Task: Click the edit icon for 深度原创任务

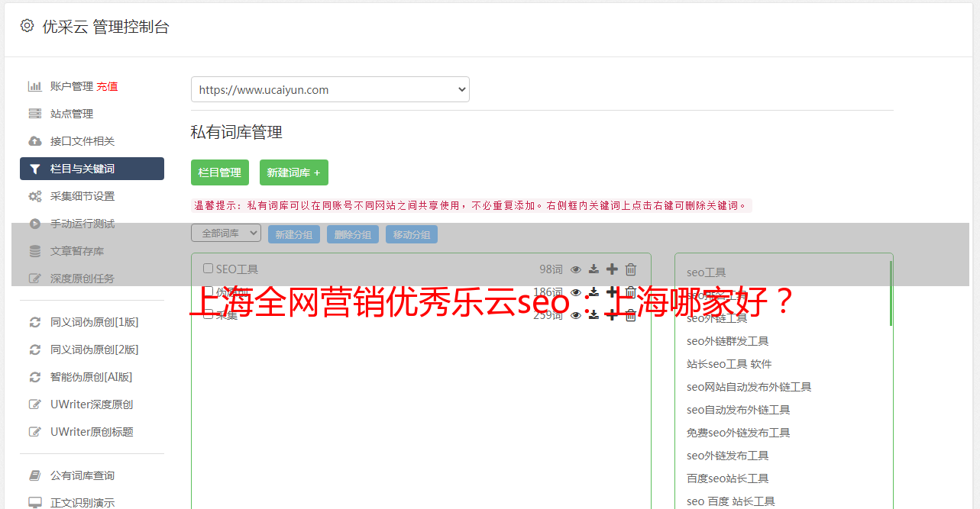Action: [x=34, y=279]
